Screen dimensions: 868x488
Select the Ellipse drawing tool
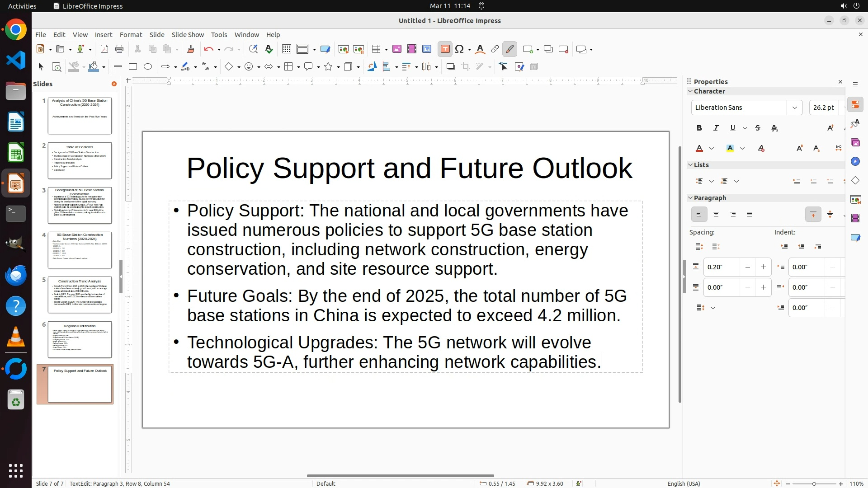[148, 67]
